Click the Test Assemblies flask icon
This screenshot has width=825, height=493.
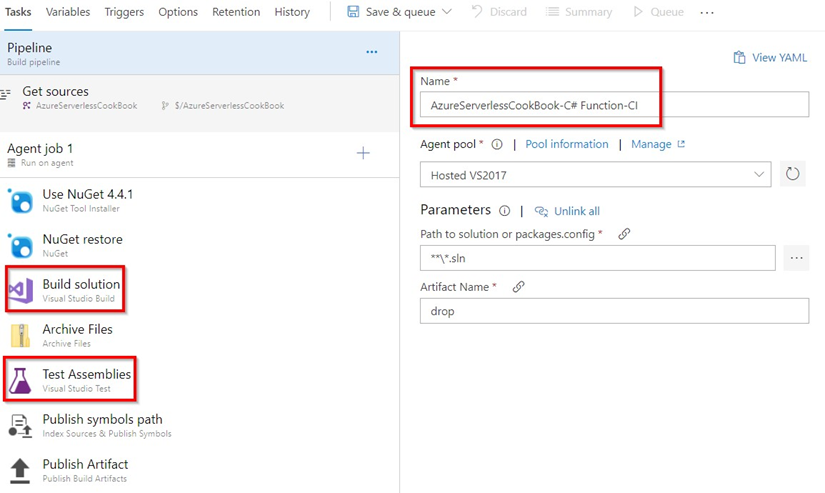(21, 381)
